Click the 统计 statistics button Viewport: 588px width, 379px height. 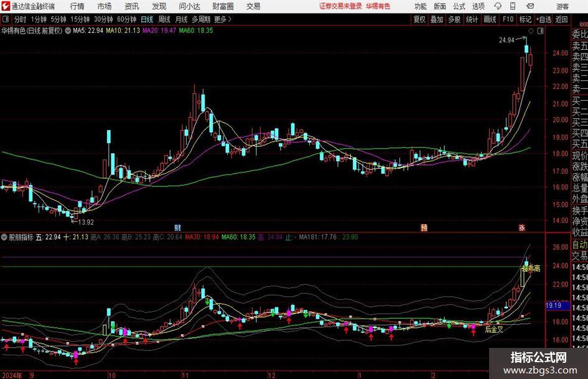tap(472, 19)
